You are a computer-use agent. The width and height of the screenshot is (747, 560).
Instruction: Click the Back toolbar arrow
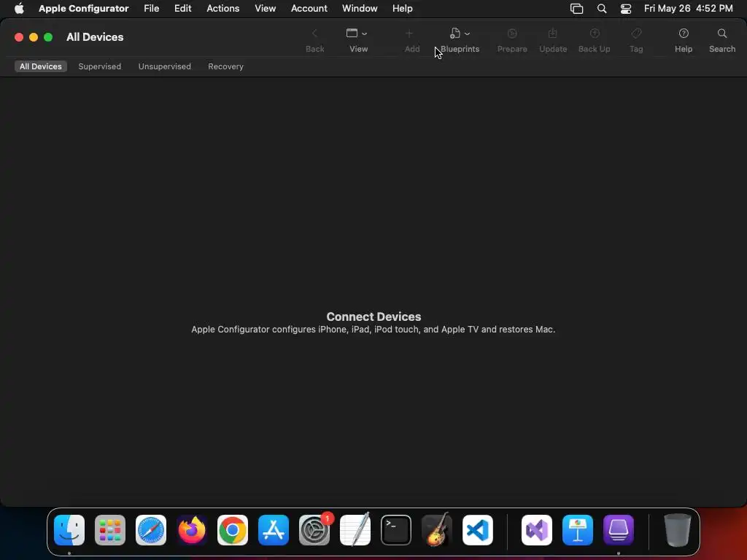coord(314,34)
